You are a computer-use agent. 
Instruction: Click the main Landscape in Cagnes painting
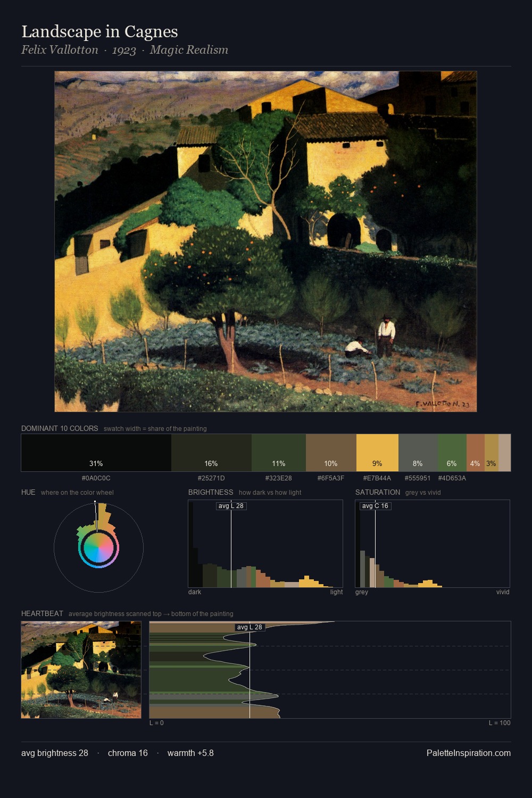(265, 242)
